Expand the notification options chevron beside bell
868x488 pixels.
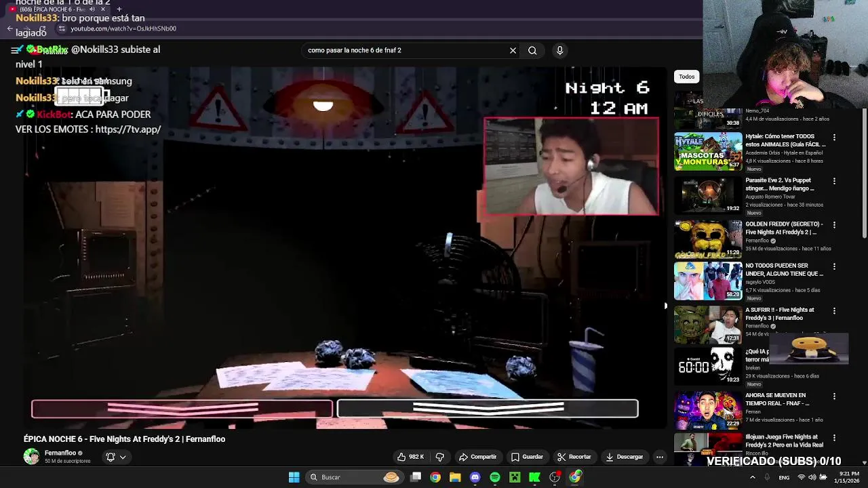123,457
